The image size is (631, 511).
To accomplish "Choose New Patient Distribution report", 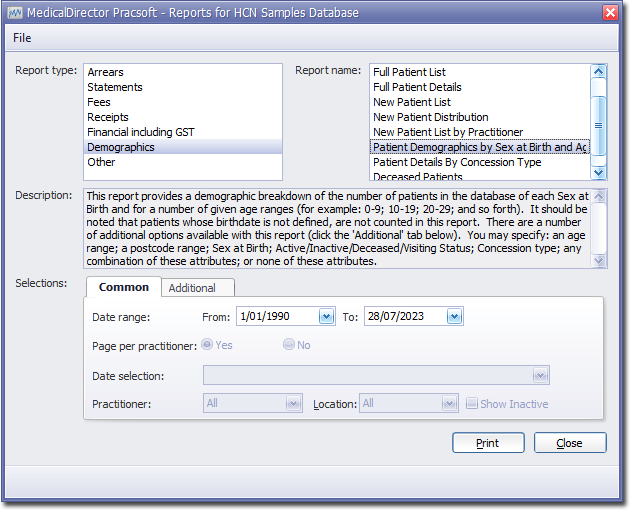I will point(480,117).
